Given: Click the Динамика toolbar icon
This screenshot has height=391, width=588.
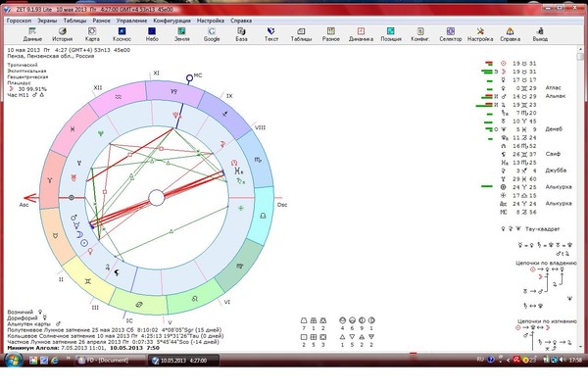Looking at the screenshot, I should pyautogui.click(x=361, y=34).
